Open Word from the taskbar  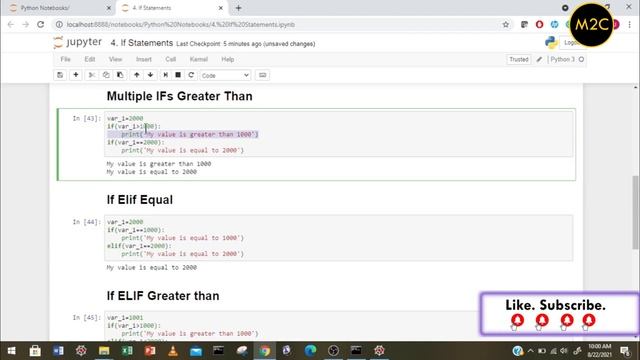pyautogui.click(x=58, y=351)
